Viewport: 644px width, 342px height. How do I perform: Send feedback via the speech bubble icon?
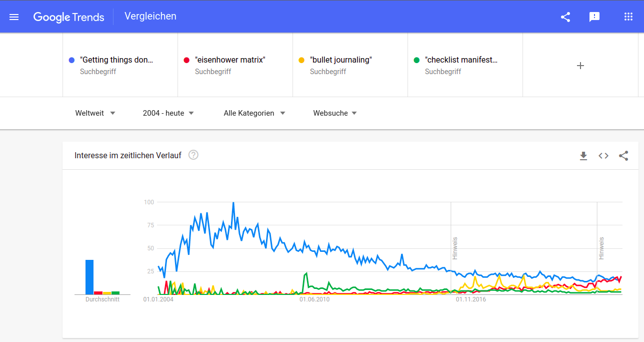pos(594,17)
